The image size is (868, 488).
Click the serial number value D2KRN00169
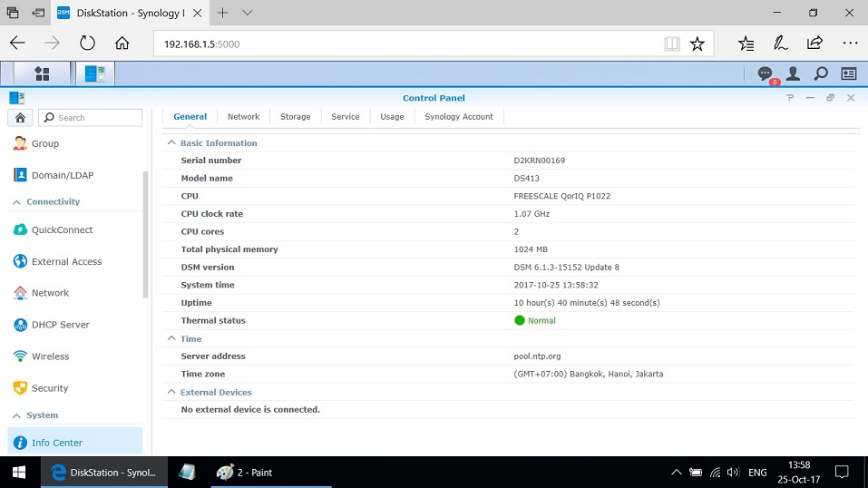pos(539,160)
